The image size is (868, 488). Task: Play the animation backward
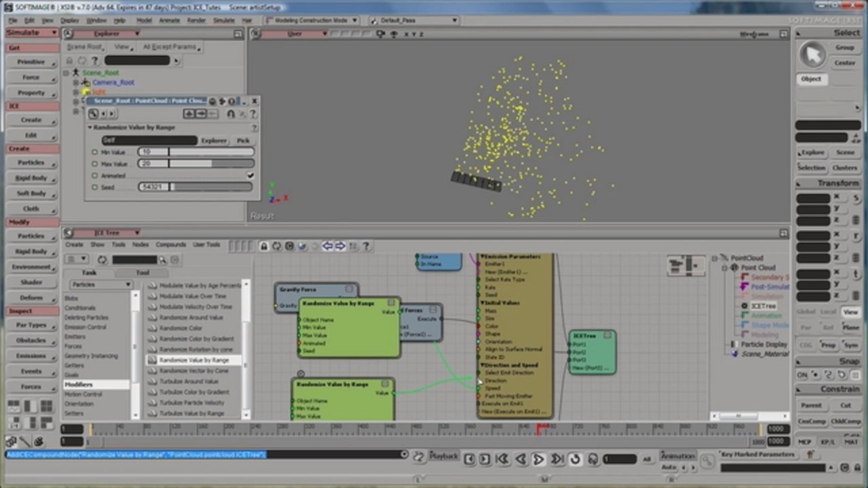pos(520,459)
